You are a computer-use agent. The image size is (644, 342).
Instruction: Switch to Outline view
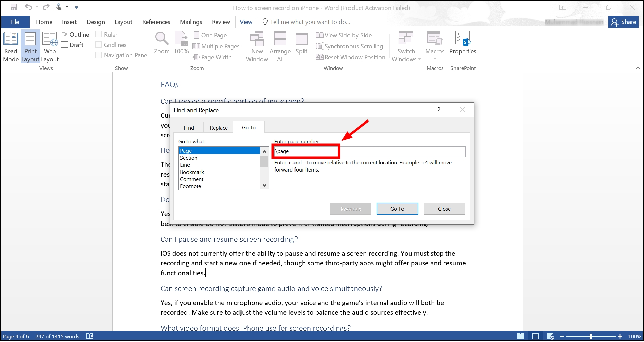(75, 34)
